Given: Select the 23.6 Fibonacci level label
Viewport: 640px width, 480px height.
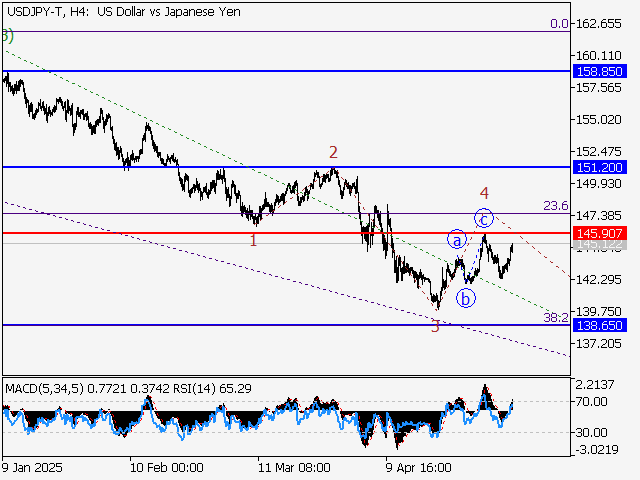Looking at the screenshot, I should pos(555,205).
